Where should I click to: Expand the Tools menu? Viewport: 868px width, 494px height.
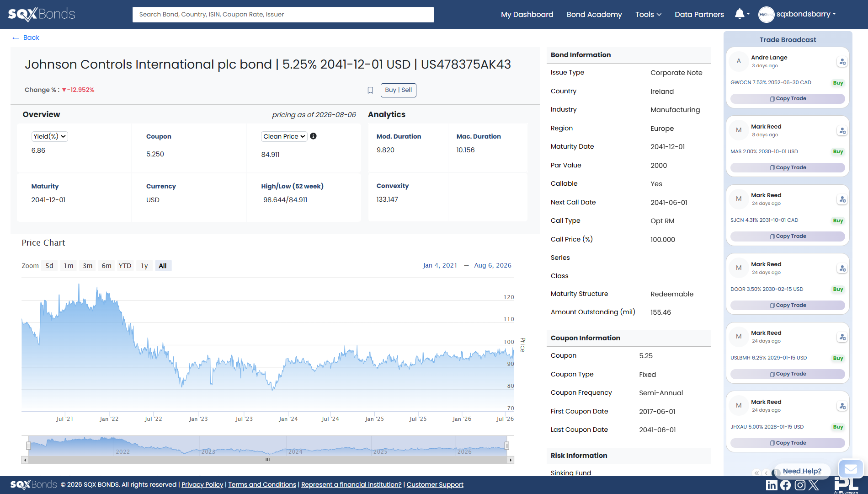[648, 15]
